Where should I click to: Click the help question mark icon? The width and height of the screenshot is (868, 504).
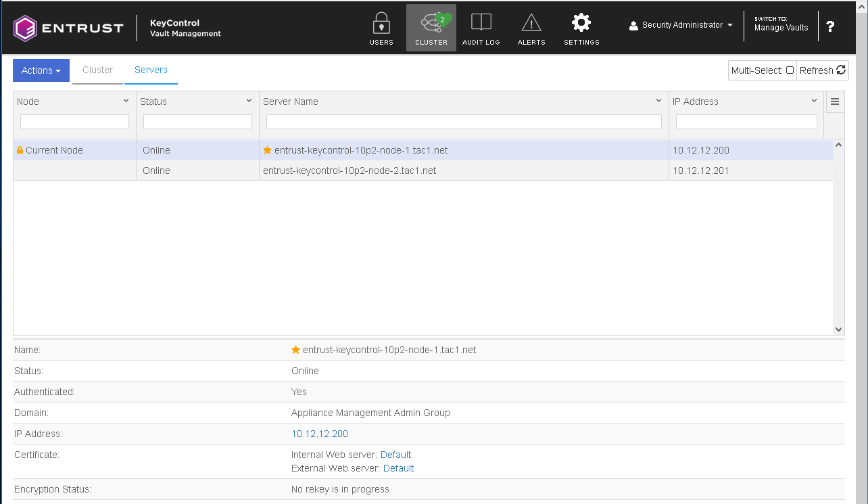830,26
